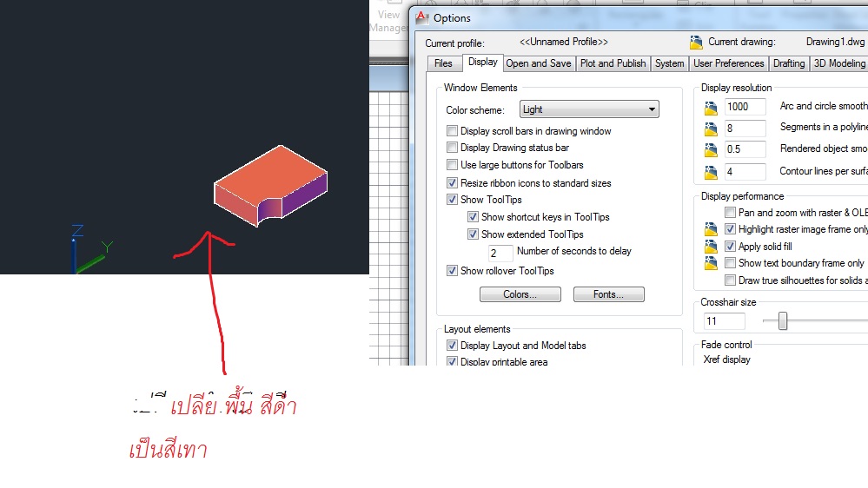The image size is (868, 488).
Task: Open the System tab
Action: [x=669, y=63]
